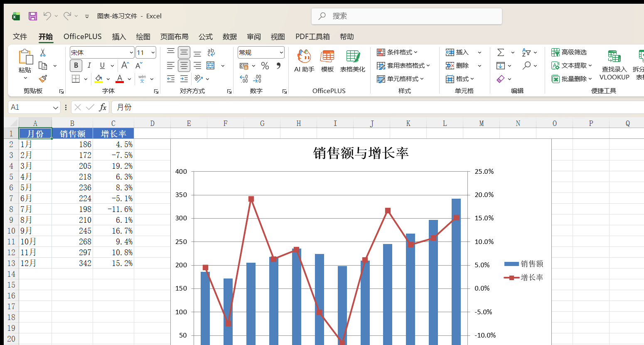Click the Clear eraser icon
The image size is (644, 345).
coord(501,79)
